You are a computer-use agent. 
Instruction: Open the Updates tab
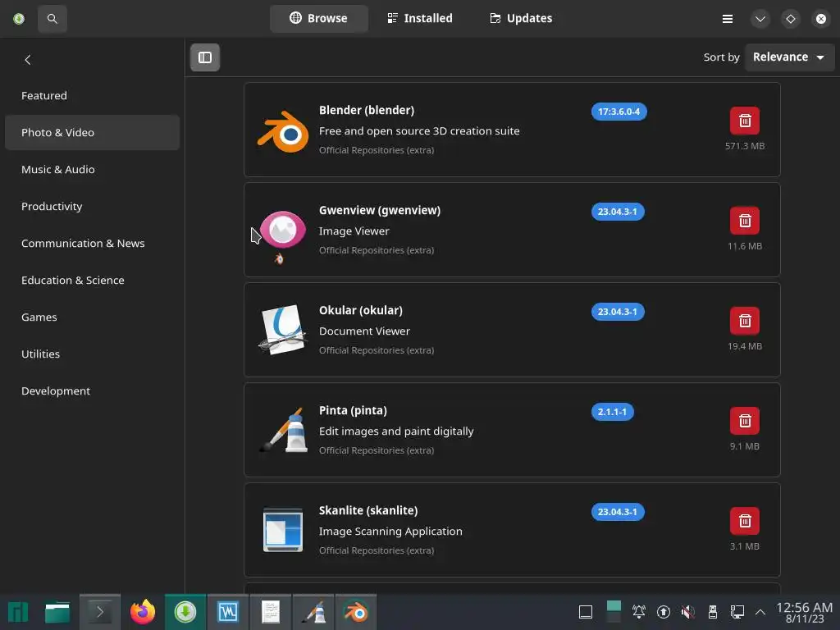(521, 18)
